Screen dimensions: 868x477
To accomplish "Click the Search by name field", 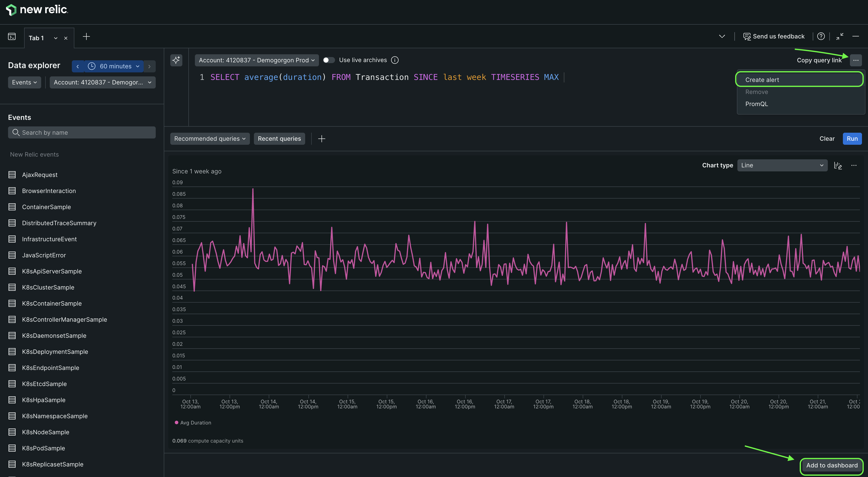I will (82, 132).
